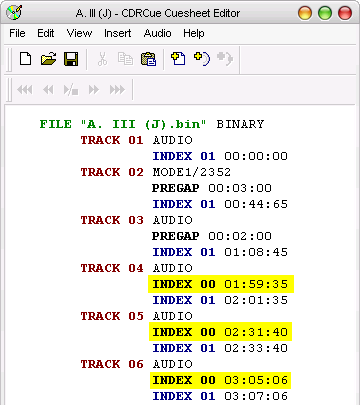Select the TRACK 02 MODE1/2352 line

pos(155,172)
